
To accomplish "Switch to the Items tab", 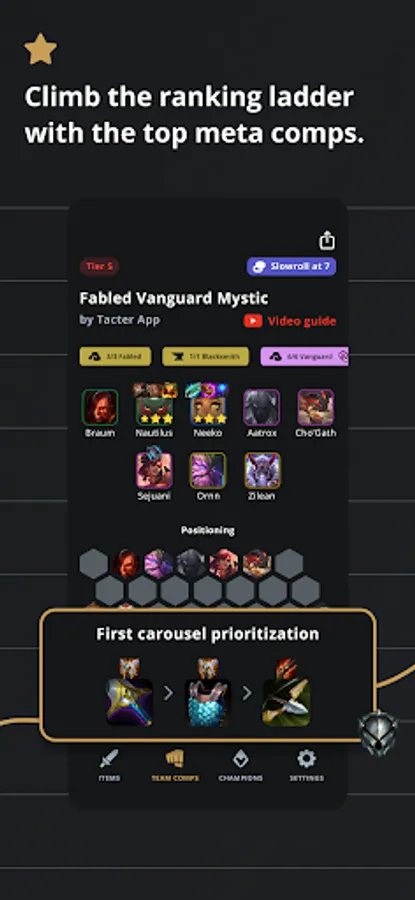I will [109, 766].
